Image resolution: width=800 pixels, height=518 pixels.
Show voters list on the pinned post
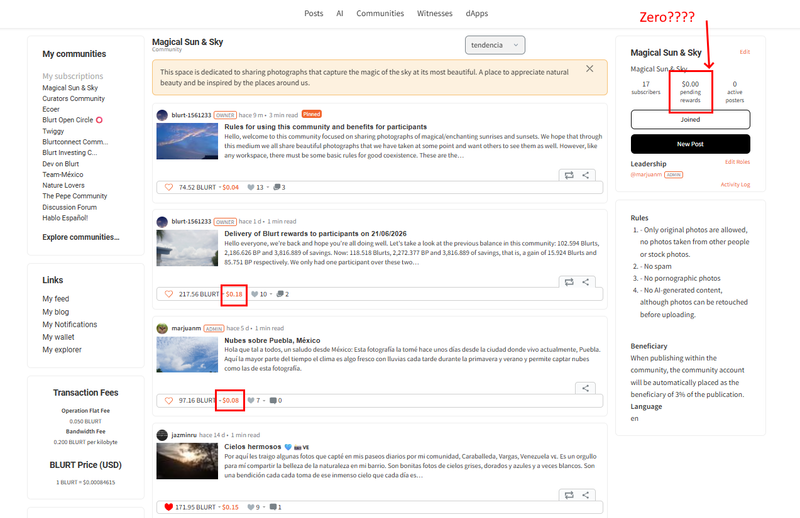[x=256, y=187]
